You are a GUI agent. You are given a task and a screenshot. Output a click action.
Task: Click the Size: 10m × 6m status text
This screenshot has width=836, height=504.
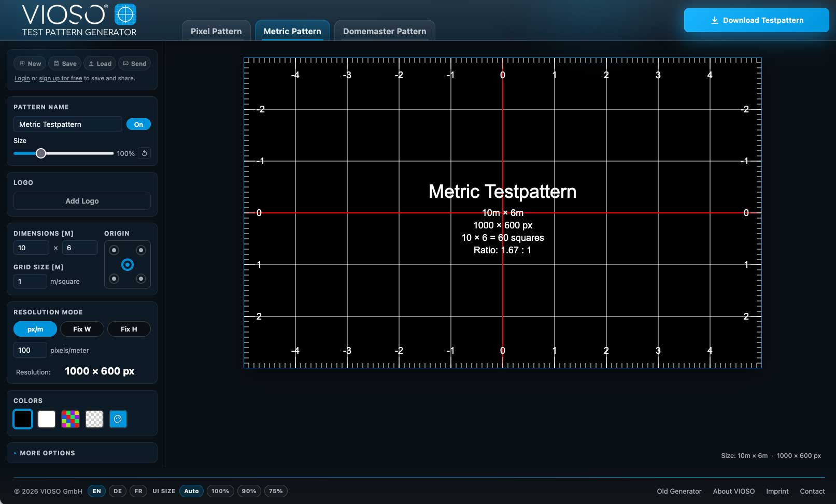(x=744, y=456)
